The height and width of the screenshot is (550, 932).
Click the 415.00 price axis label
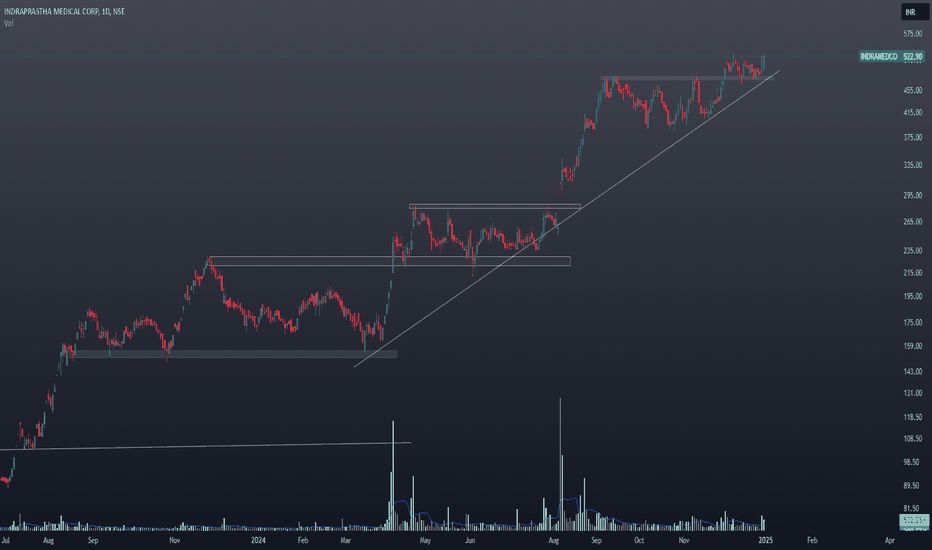[x=912, y=112]
